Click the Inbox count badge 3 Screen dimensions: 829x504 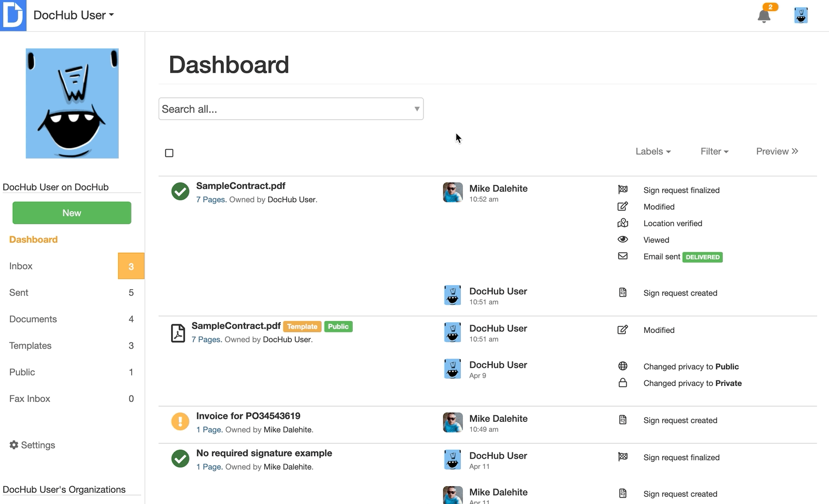[x=131, y=266]
